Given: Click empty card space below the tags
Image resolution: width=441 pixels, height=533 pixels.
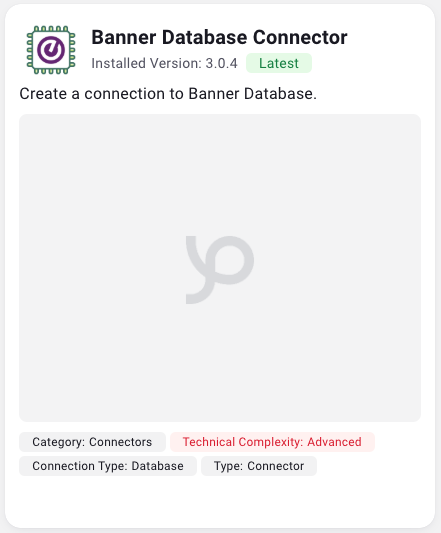Looking at the screenshot, I should (220, 501).
